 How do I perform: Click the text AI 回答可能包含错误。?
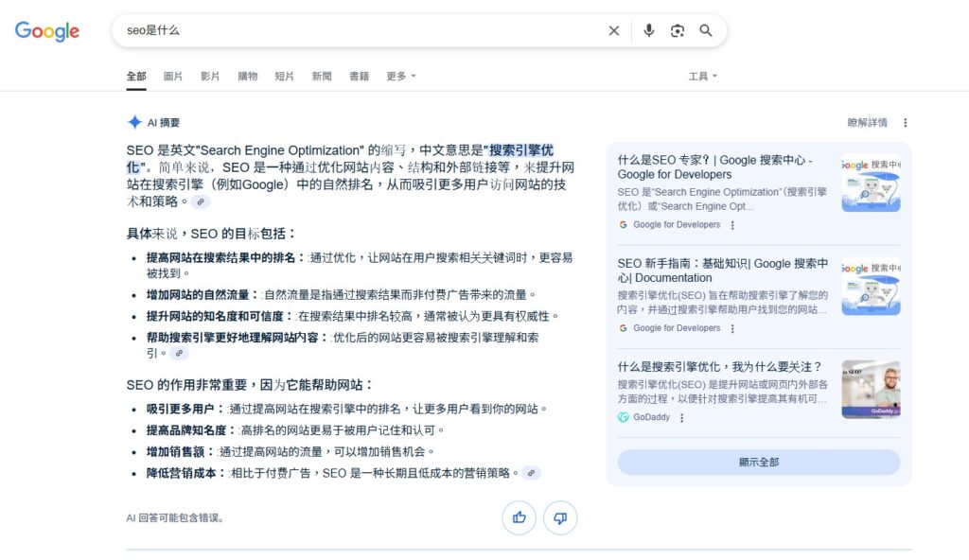pyautogui.click(x=175, y=518)
